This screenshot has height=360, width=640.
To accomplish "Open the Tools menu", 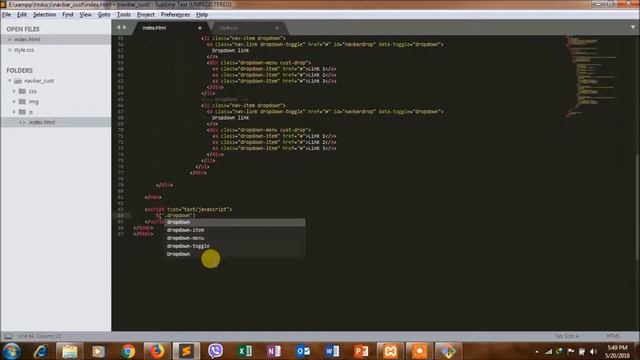I will 123,15.
